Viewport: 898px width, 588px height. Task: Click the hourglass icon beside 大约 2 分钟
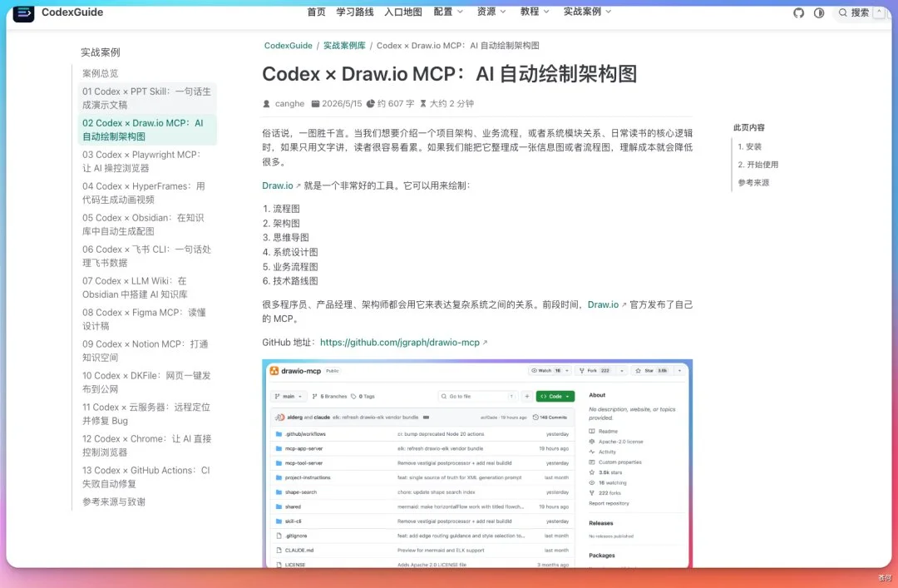pyautogui.click(x=423, y=104)
